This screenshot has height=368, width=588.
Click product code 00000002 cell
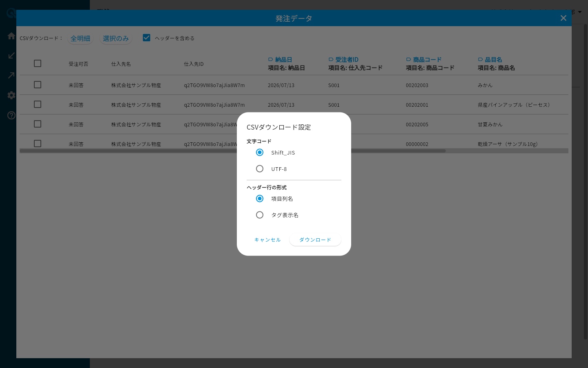click(417, 144)
